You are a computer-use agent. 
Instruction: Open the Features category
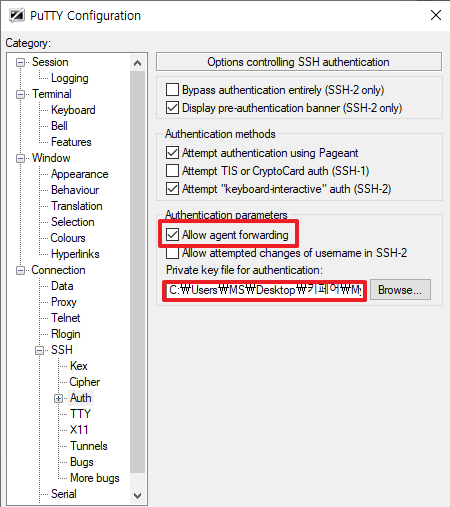point(71,142)
